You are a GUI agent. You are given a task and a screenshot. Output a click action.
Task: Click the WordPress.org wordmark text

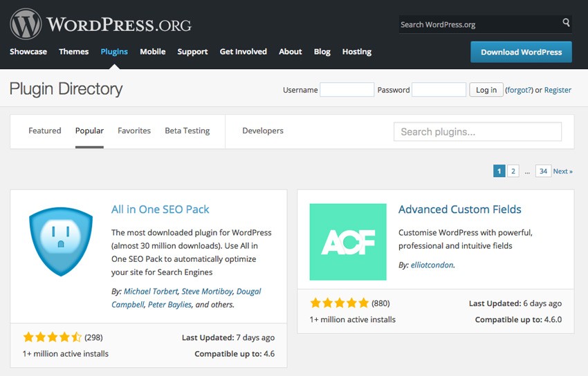[119, 25]
